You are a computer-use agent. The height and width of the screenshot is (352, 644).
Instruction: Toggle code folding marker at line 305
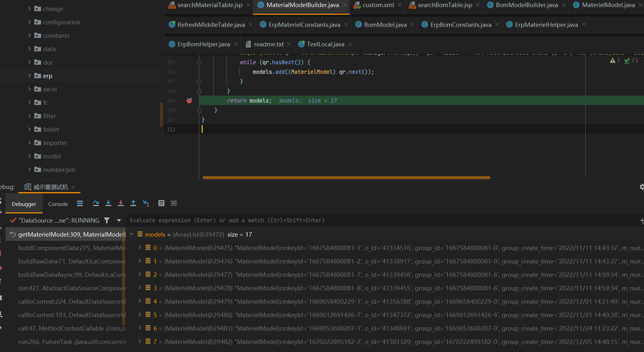[199, 63]
